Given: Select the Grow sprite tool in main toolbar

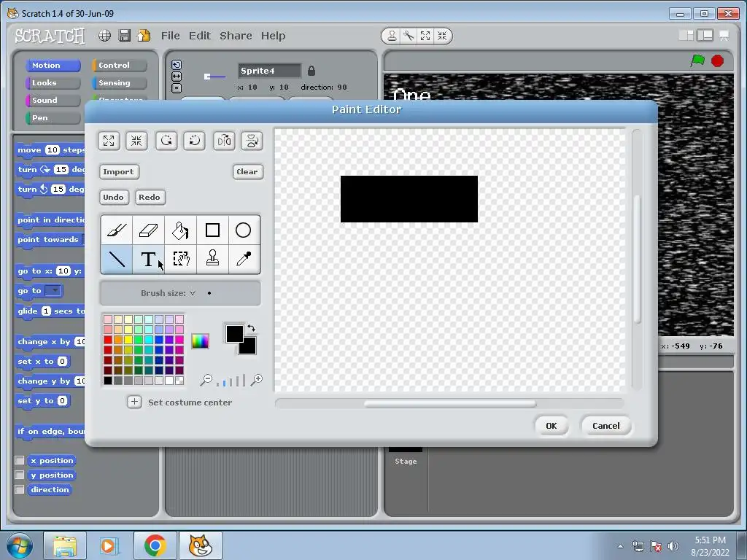Looking at the screenshot, I should [425, 36].
